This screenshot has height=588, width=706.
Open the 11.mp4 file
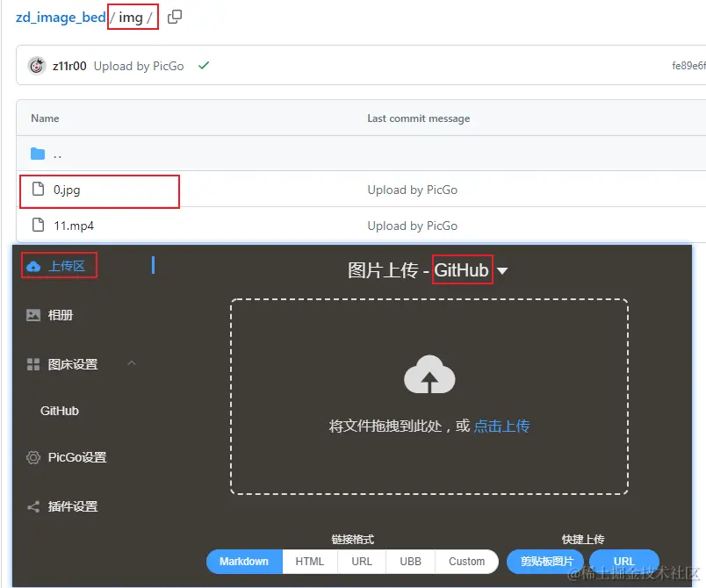pos(74,226)
